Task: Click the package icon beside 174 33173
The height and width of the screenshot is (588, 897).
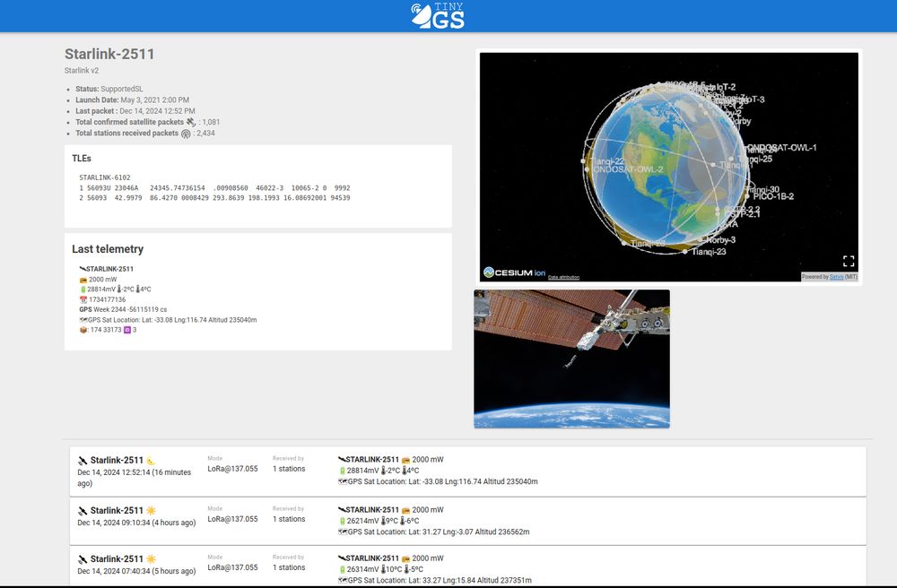Action: [83, 330]
